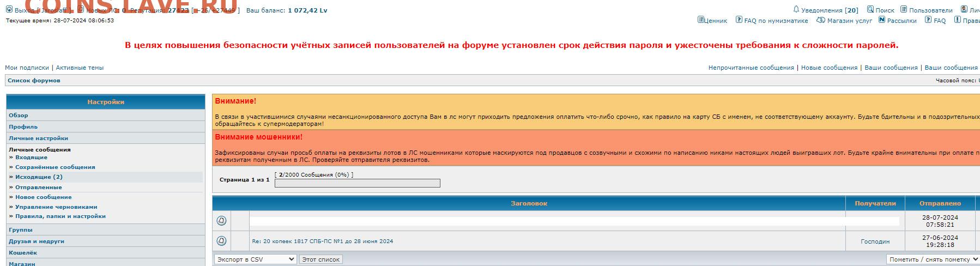This screenshot has width=980, height=266.
Task: Click the FAQ по нумизматике question icon
Action: pos(739,20)
